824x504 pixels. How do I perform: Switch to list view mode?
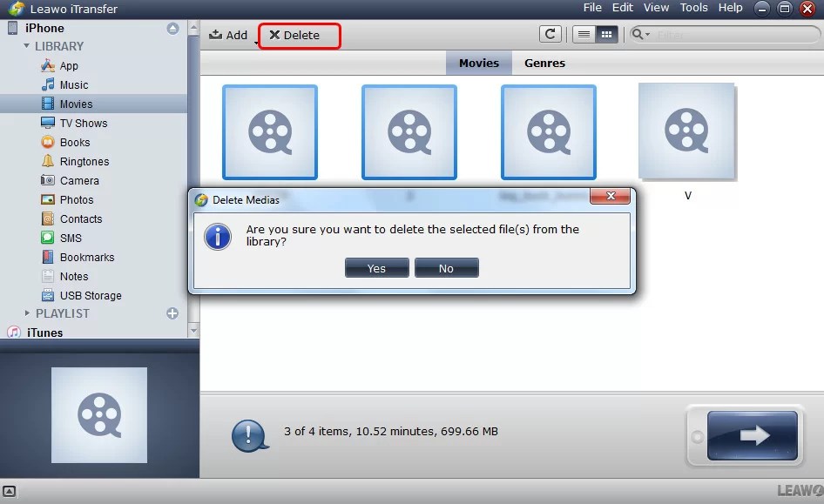pos(582,34)
